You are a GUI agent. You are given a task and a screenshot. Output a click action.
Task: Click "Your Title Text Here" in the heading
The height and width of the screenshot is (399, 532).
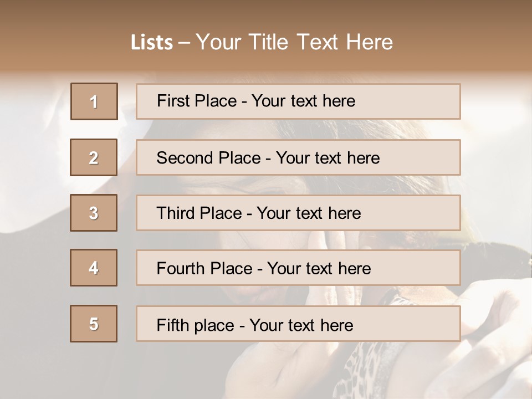click(294, 43)
